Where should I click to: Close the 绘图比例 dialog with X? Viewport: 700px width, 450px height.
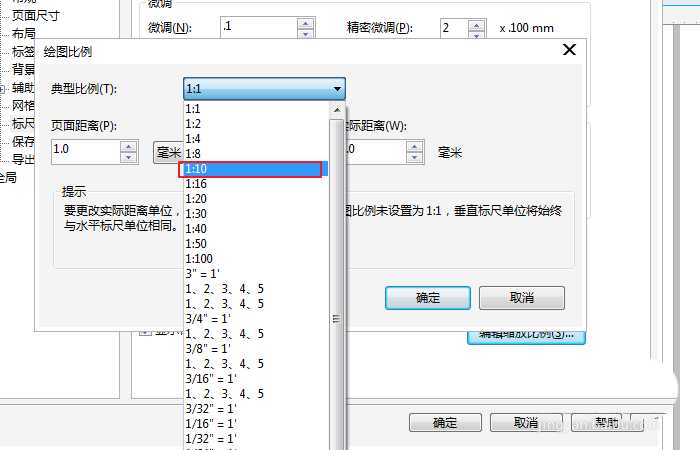click(x=569, y=50)
